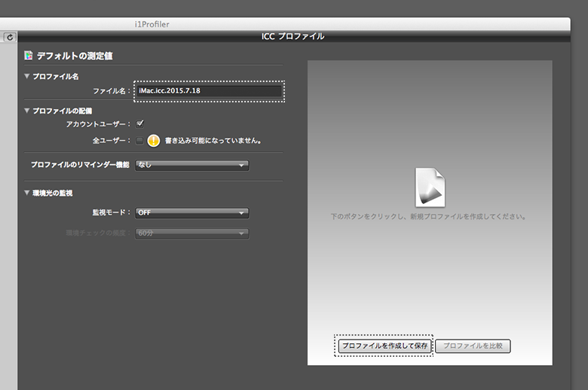Enable the 全ユーザー checkbox
The width and height of the screenshot is (588, 390).
coord(139,140)
